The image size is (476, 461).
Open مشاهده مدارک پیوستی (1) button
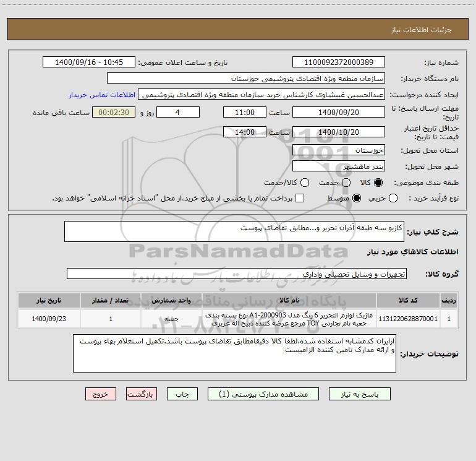tap(263, 394)
